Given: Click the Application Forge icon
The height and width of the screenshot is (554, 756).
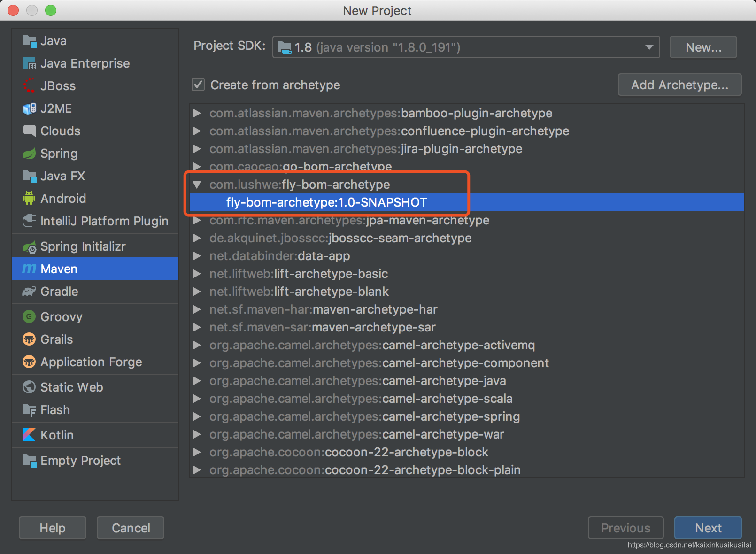Looking at the screenshot, I should [29, 362].
